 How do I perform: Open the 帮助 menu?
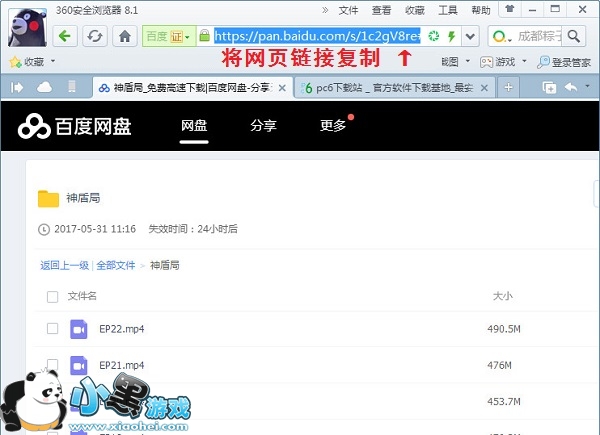click(481, 10)
